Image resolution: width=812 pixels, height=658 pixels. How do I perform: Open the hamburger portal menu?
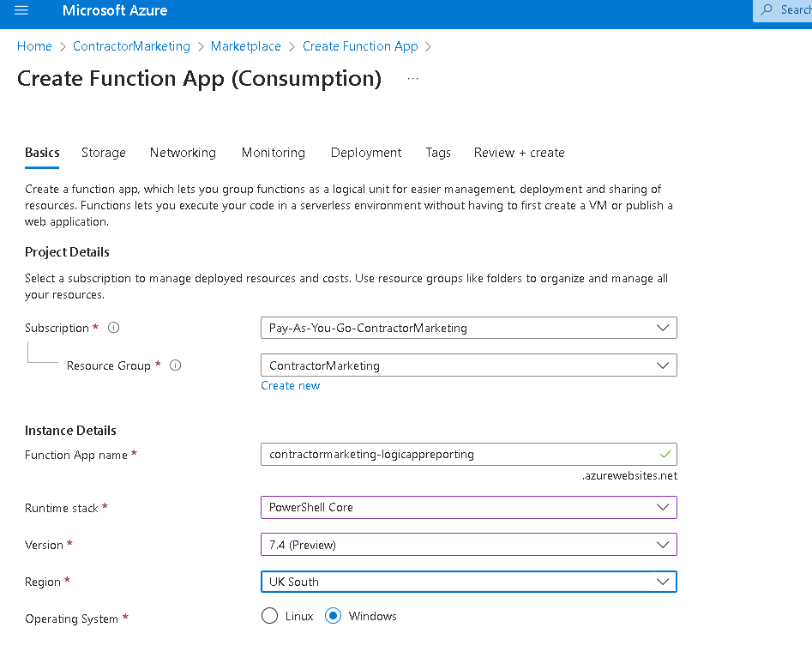(x=21, y=9)
